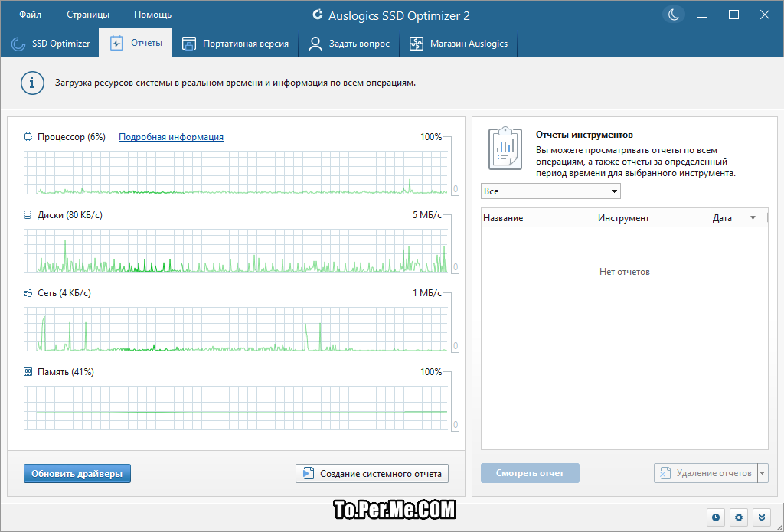Click Создание системного отчета button
Screen dimensions: 784x532
coord(372,474)
